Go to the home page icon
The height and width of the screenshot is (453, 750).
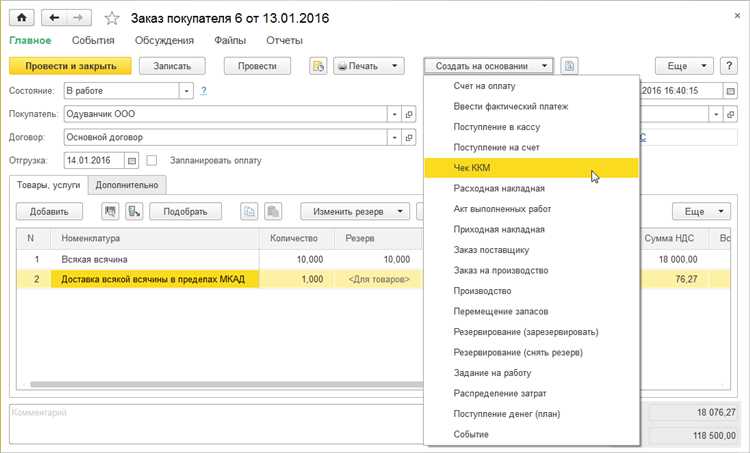click(22, 18)
